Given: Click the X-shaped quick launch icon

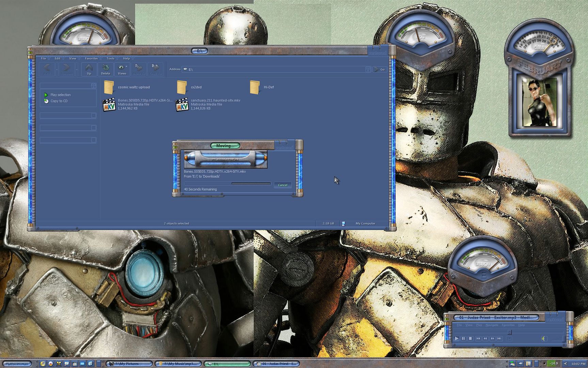Looking at the screenshot, I should [x=59, y=364].
